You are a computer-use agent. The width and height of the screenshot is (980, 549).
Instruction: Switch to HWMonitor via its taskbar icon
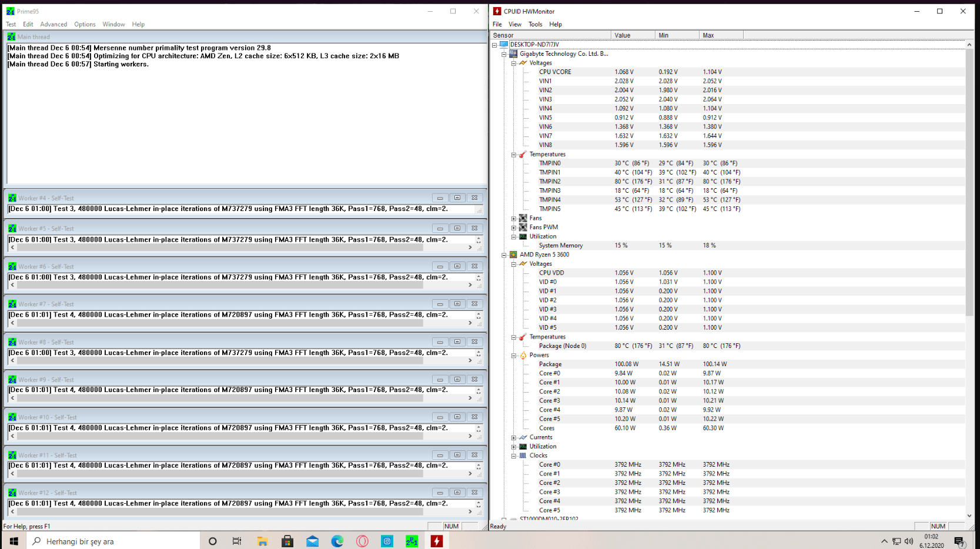pos(437,541)
